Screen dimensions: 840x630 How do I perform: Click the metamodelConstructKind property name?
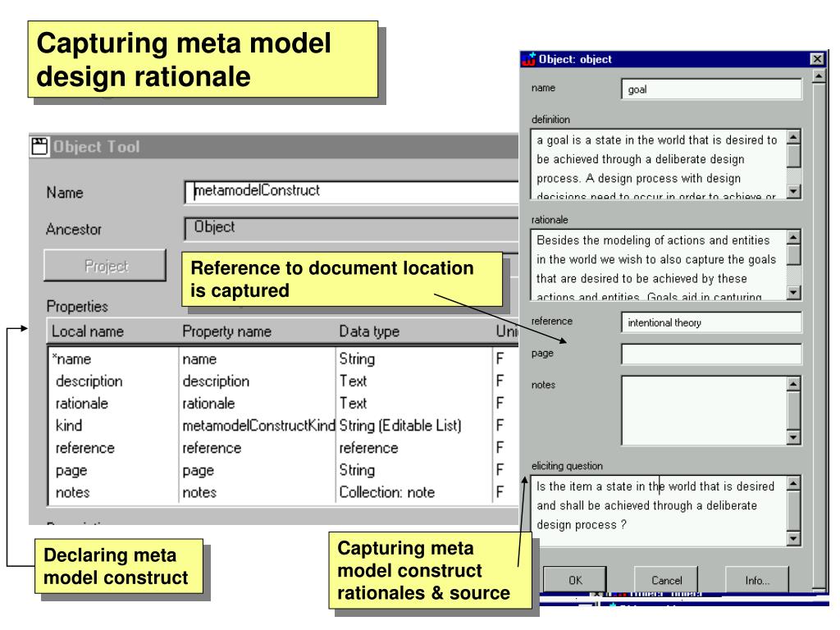coord(258,426)
